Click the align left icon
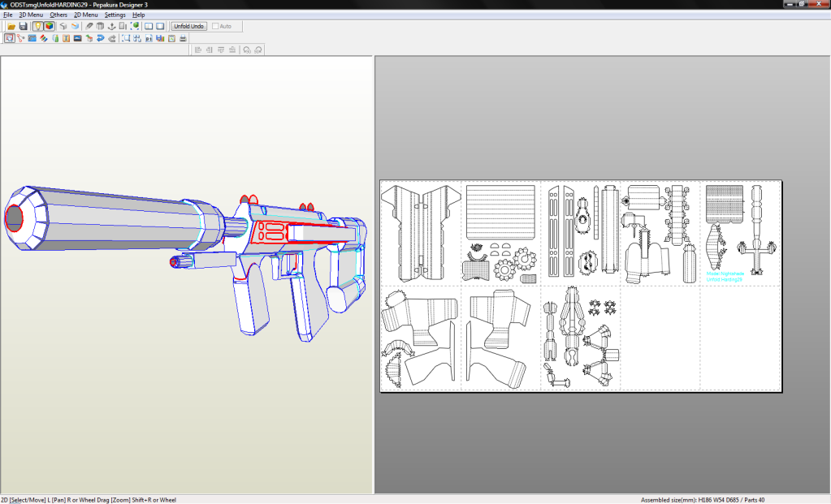Image resolution: width=831 pixels, height=504 pixels. click(x=198, y=50)
